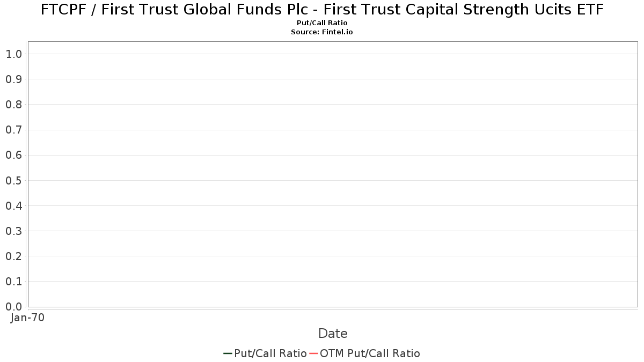Click the dark green Put/Call Ratio legend line

coord(228,353)
